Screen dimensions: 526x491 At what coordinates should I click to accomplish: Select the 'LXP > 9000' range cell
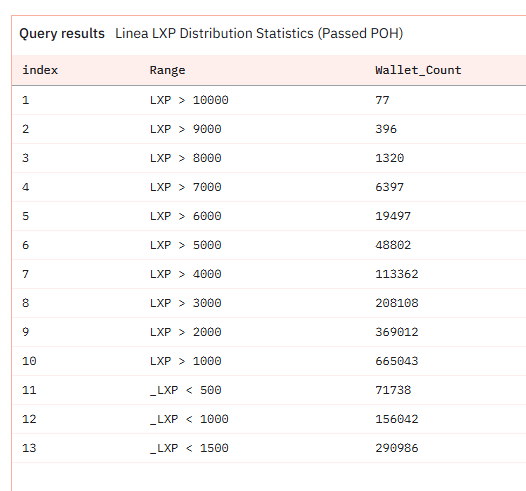click(x=186, y=129)
